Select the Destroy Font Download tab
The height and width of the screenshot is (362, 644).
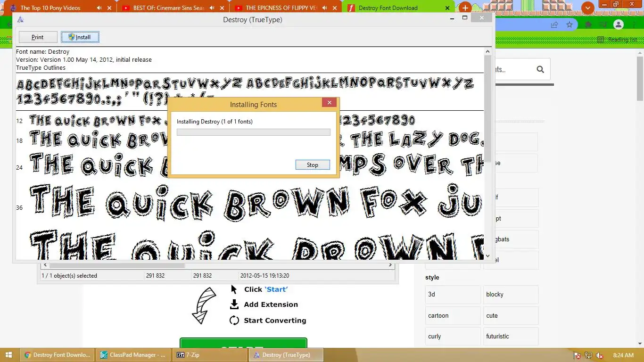pos(388,8)
